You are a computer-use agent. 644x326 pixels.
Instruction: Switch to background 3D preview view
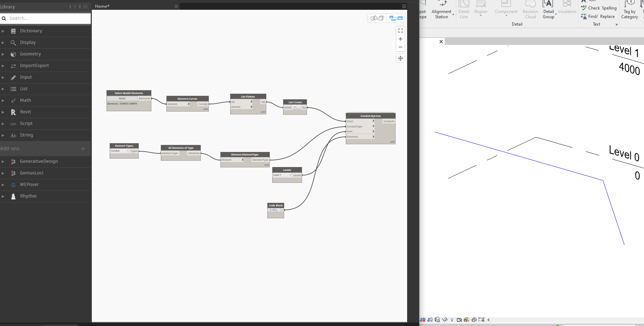tap(377, 18)
